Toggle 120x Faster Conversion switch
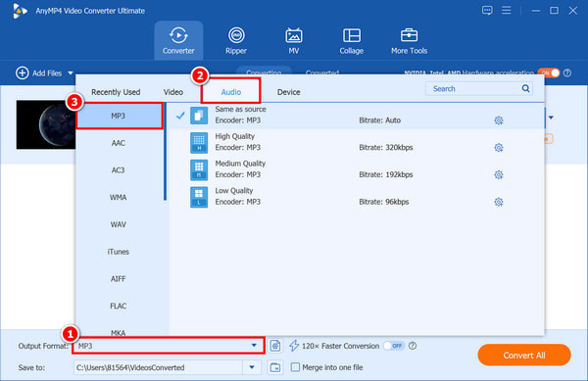 coord(394,346)
